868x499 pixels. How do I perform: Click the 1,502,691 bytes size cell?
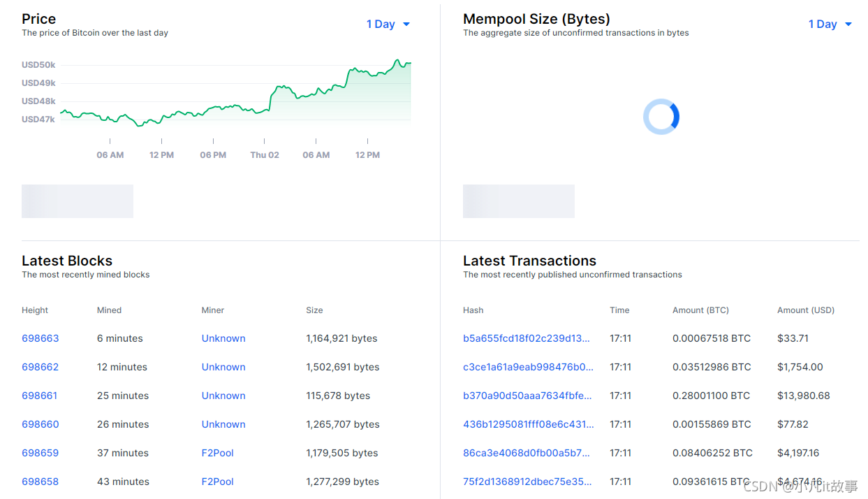click(x=343, y=367)
